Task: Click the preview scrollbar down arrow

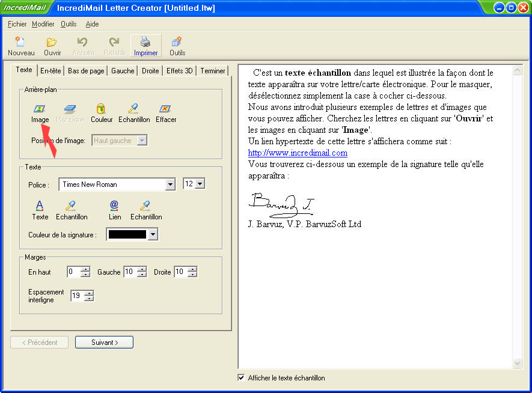Action: tap(518, 363)
